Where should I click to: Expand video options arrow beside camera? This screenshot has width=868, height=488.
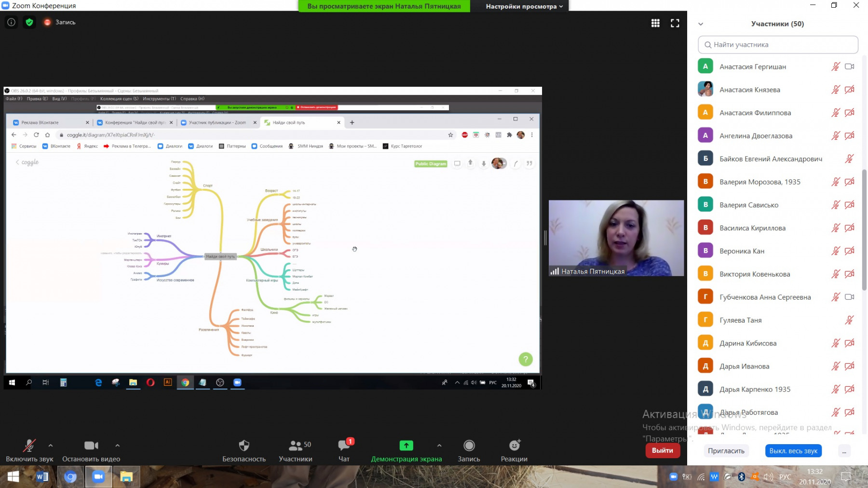118,445
